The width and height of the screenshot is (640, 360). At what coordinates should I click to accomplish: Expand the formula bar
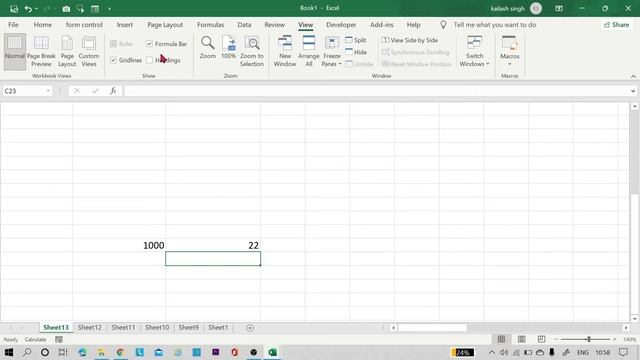click(x=633, y=91)
